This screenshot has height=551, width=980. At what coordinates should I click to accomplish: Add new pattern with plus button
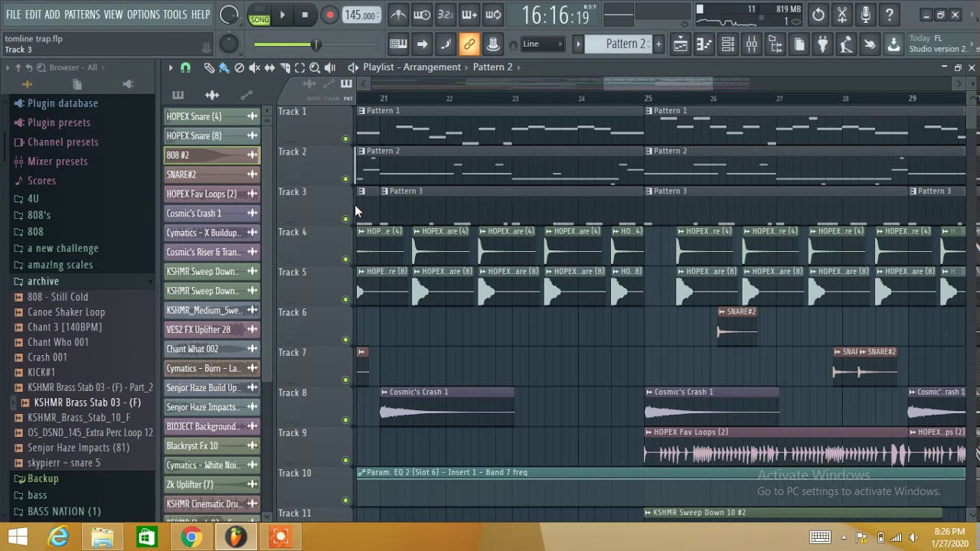coord(658,44)
